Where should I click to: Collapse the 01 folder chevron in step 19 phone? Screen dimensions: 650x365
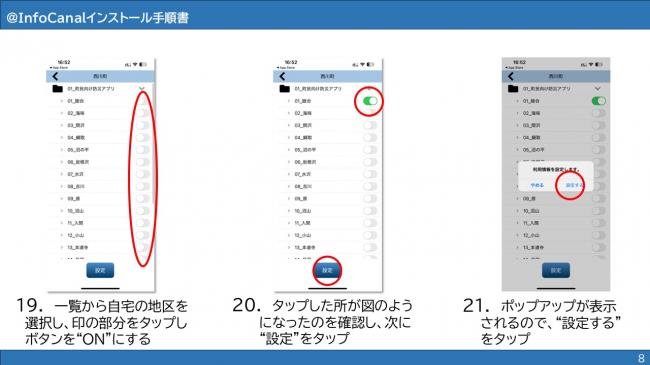[x=142, y=89]
